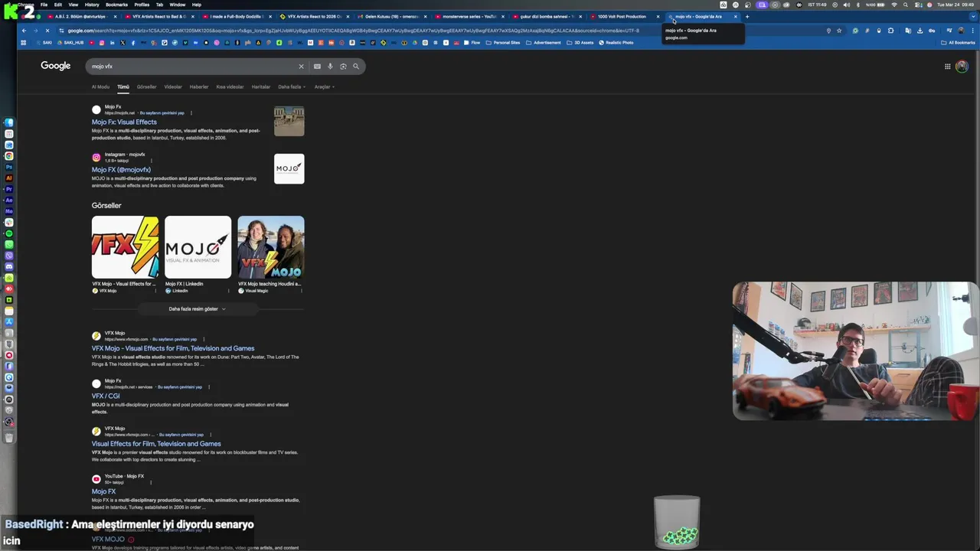Submit search with the magnifier icon
980x551 pixels.
tap(356, 67)
